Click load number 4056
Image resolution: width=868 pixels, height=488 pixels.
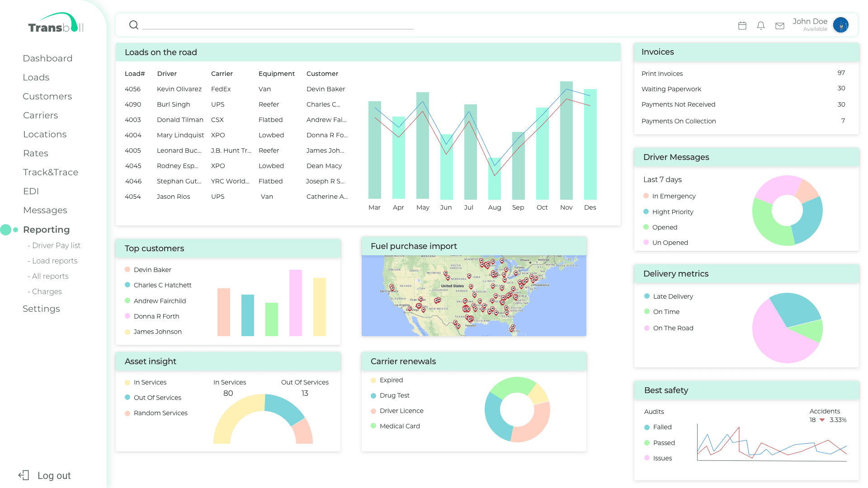(132, 89)
